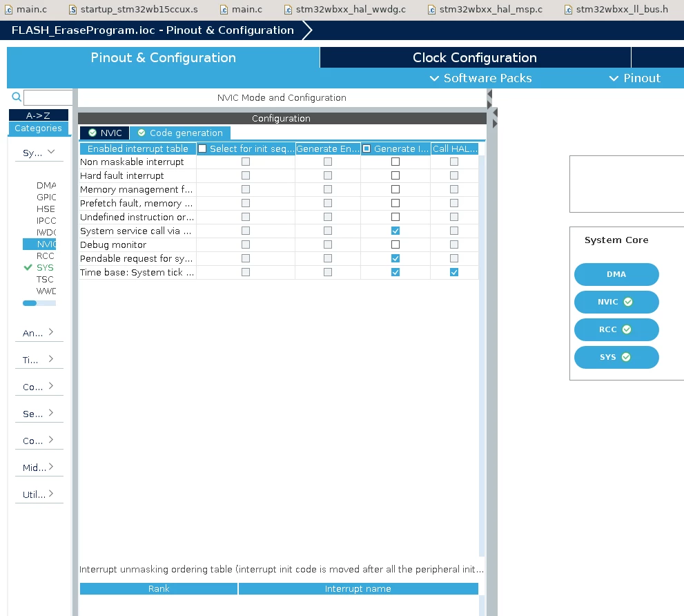Click the Call HAL handler column header

tap(455, 149)
